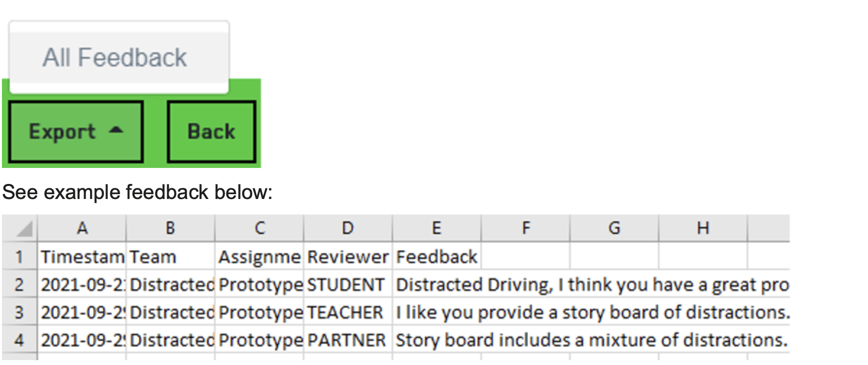Click the Back button
868x365 pixels.
[211, 132]
